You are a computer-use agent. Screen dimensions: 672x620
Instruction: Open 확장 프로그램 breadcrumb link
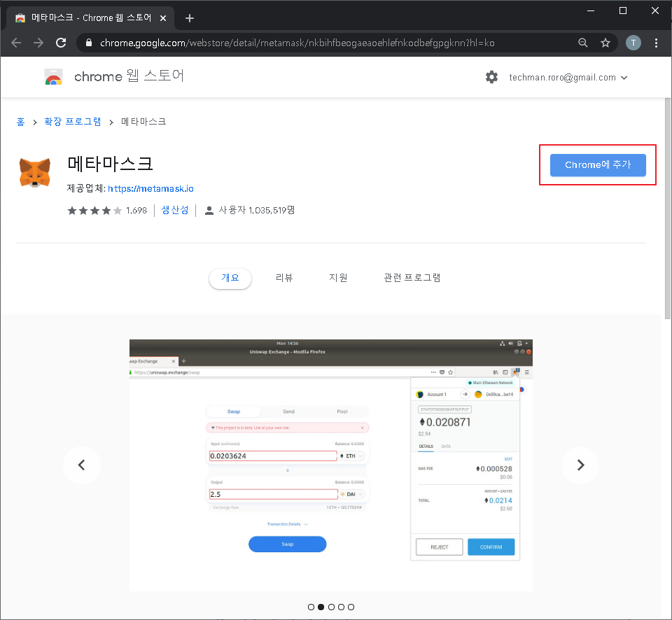[72, 122]
